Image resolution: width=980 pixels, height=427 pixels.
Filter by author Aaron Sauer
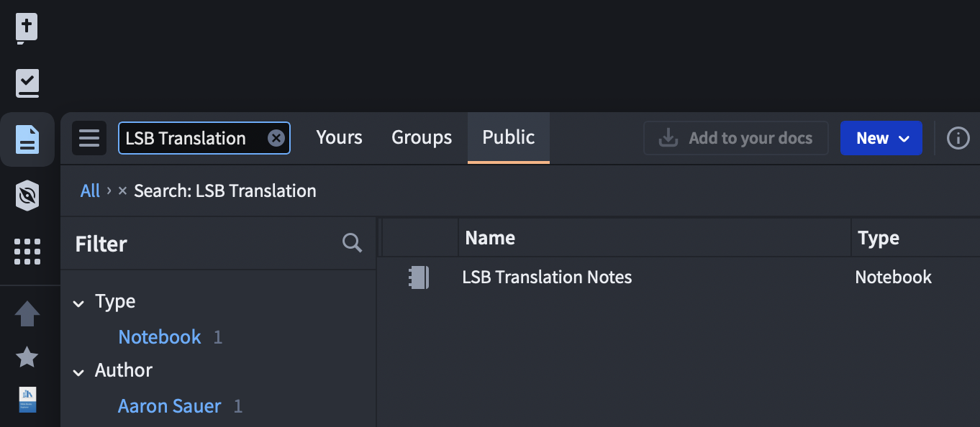click(x=169, y=406)
